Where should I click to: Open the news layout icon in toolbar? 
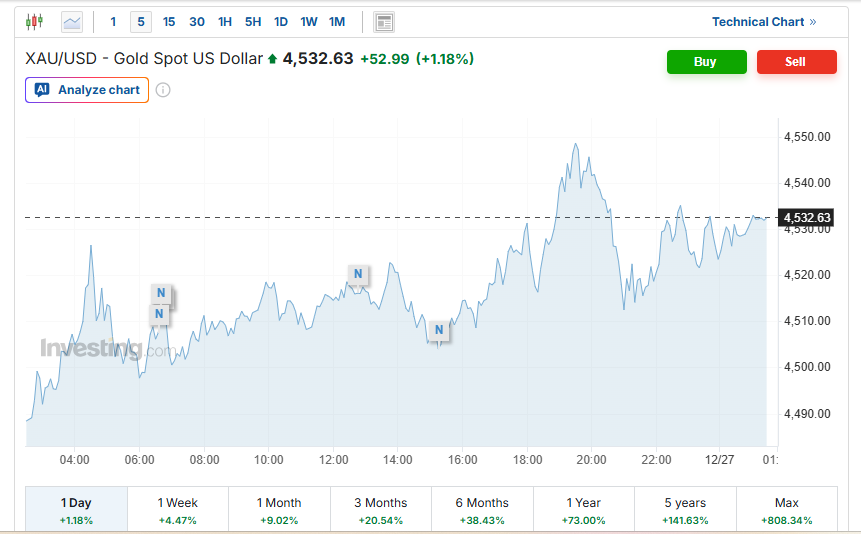[383, 22]
